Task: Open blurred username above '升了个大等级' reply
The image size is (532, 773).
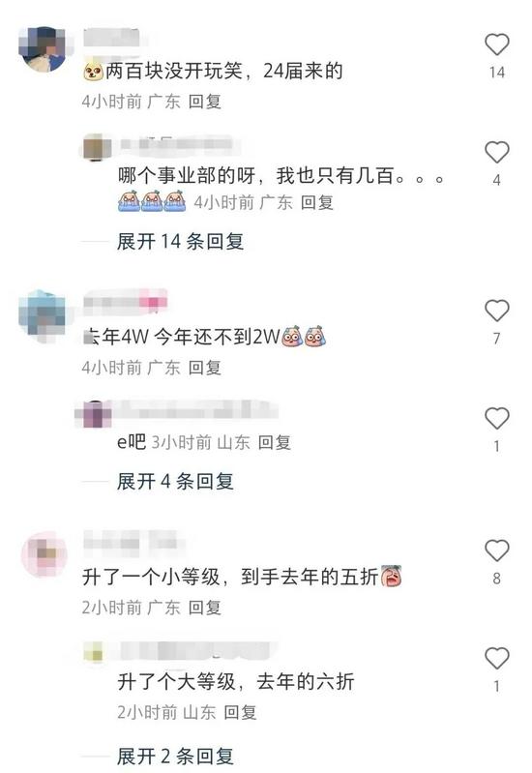Action: (195, 652)
